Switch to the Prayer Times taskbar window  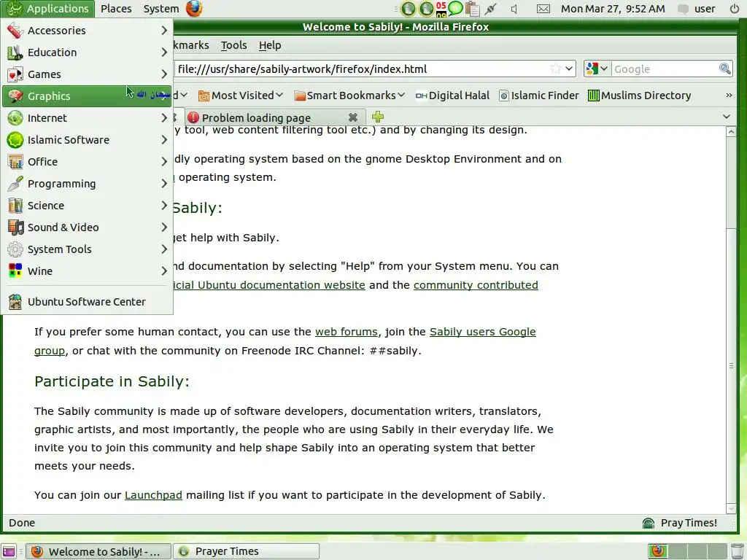(246, 551)
